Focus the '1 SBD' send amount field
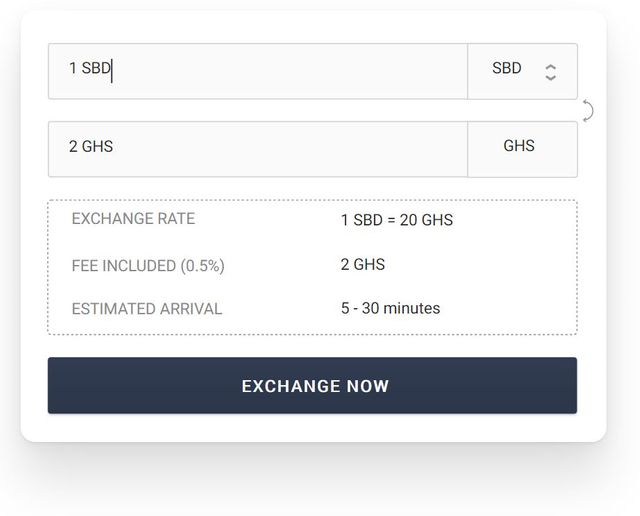640x516 pixels. [x=258, y=71]
